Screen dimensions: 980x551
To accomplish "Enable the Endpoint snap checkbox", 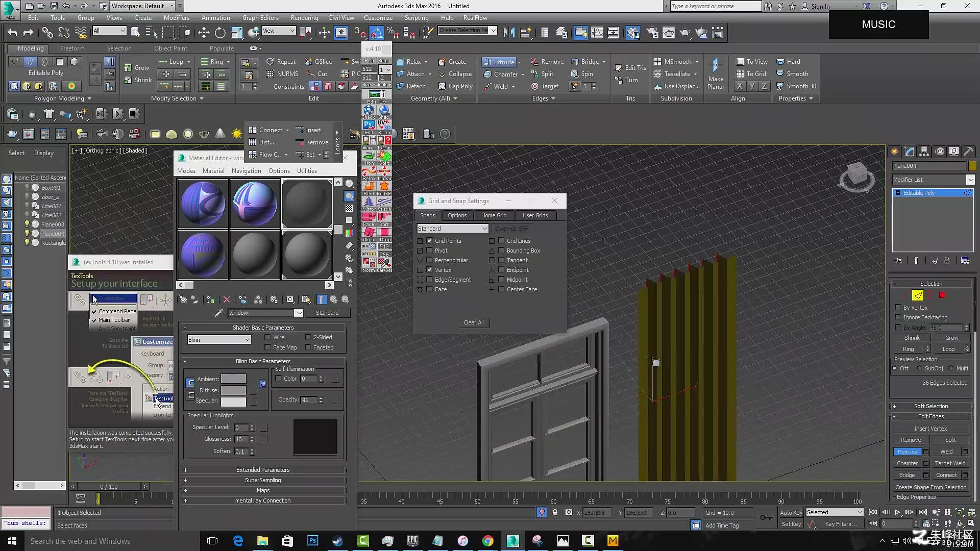I will 502,270.
